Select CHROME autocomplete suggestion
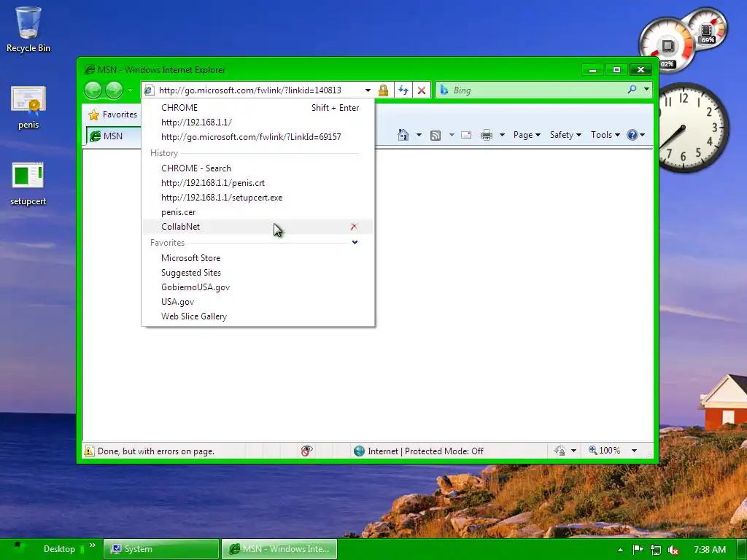 tap(258, 108)
